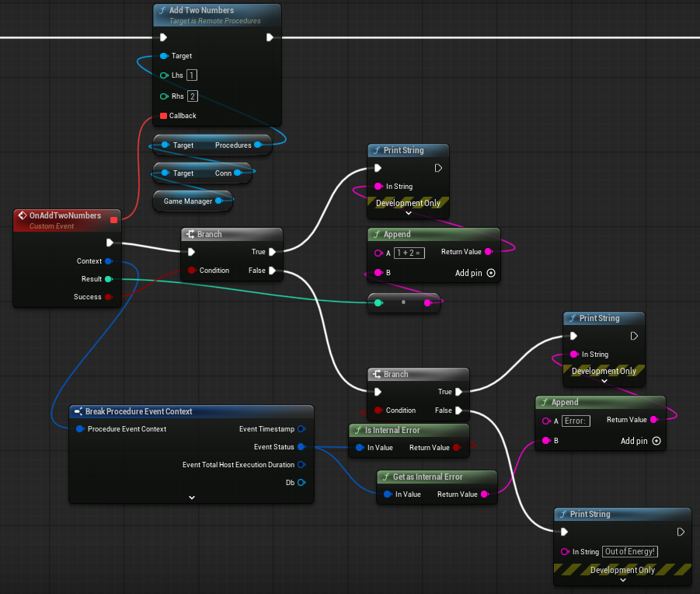700x594 pixels.
Task: Click the "Out of Energy!" In String field
Action: tap(630, 552)
